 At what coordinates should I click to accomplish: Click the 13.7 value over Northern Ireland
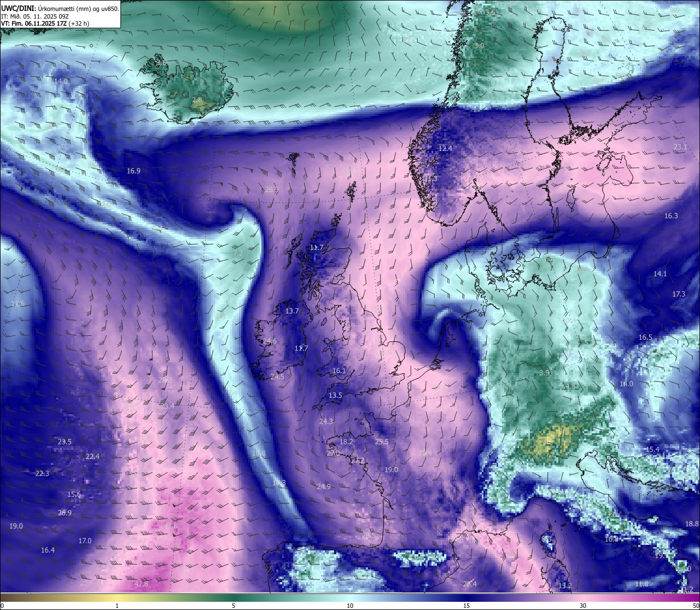[x=292, y=311]
